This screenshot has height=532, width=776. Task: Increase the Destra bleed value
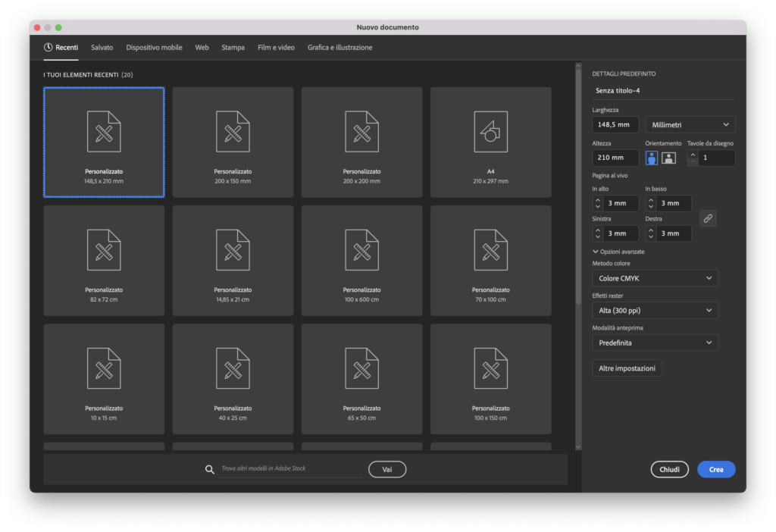651,230
